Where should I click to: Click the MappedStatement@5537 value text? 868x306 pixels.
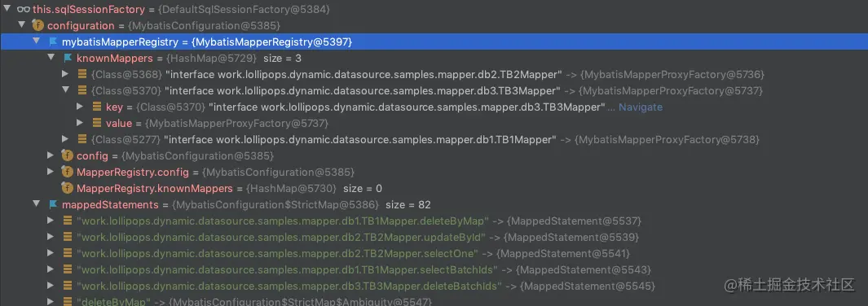[x=574, y=221]
